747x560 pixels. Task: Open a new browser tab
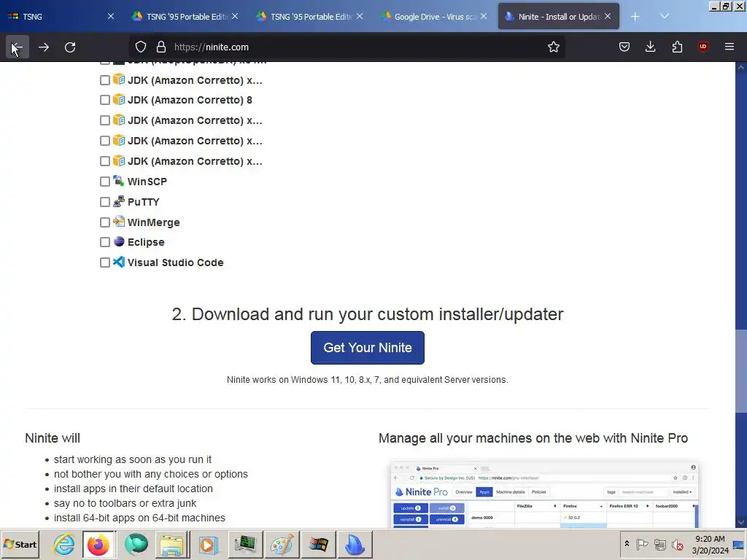(x=635, y=17)
